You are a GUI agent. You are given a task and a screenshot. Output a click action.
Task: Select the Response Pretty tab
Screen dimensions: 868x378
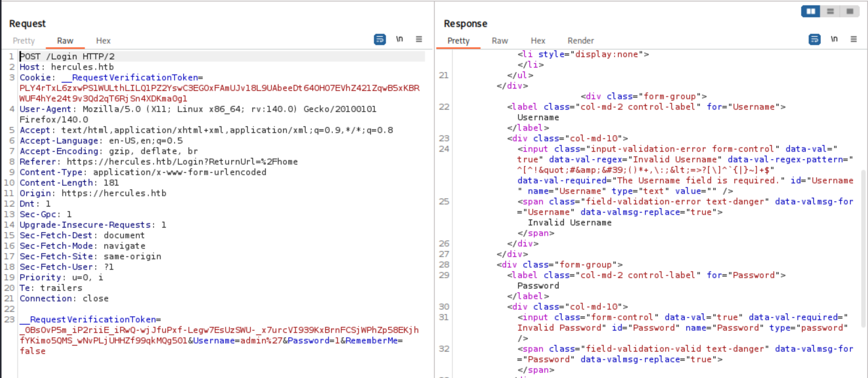(458, 41)
